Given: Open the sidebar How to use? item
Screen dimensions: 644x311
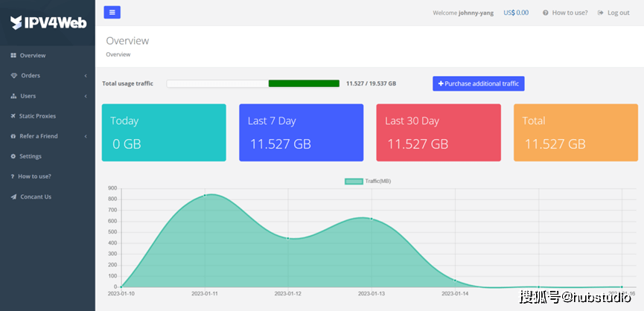Looking at the screenshot, I should coord(34,176).
